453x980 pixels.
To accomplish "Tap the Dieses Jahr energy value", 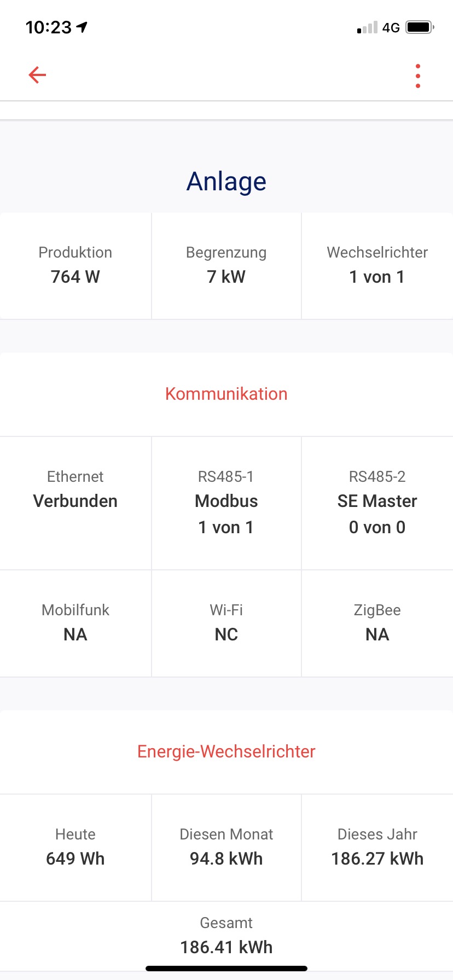I will click(377, 858).
